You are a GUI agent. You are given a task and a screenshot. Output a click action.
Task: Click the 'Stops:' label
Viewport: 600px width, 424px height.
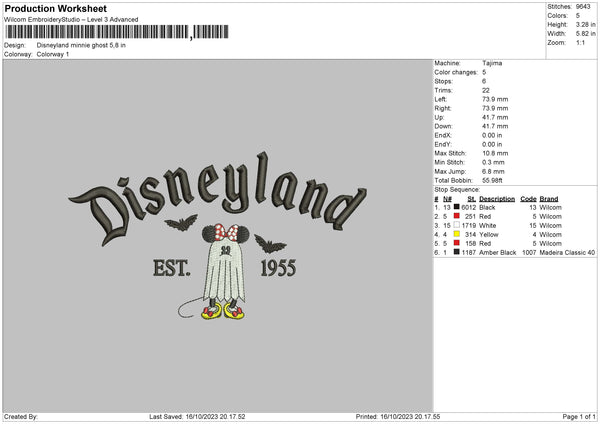click(x=443, y=81)
